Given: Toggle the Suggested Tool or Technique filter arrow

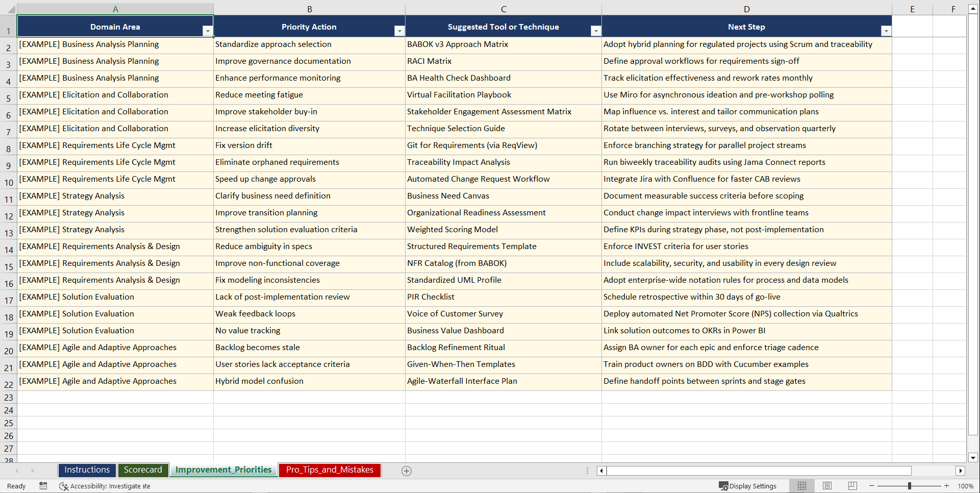Looking at the screenshot, I should pos(595,31).
